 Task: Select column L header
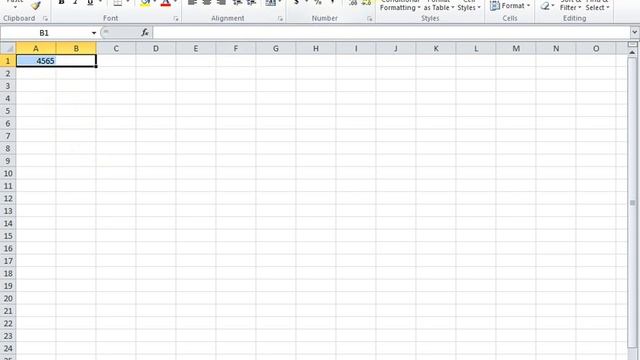click(476, 49)
